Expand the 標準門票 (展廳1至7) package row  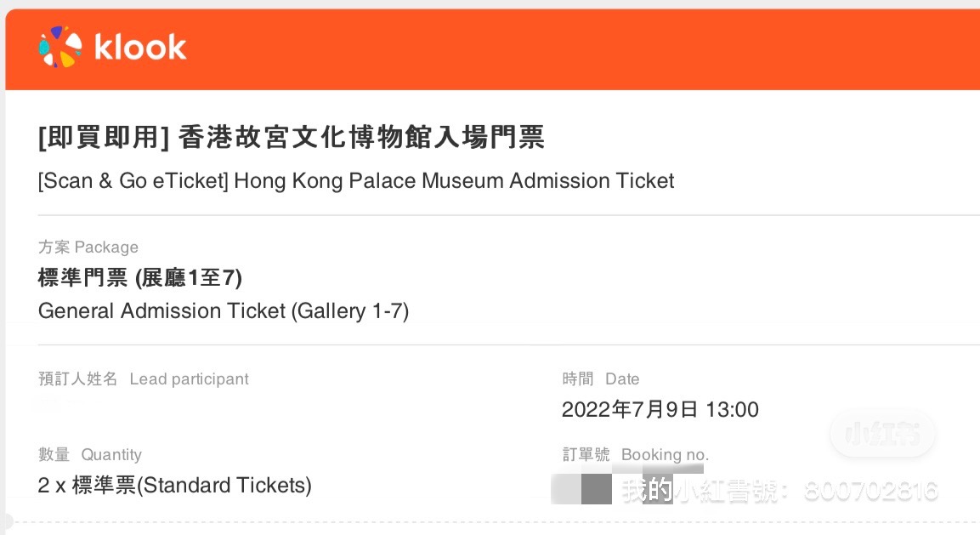[x=140, y=278]
